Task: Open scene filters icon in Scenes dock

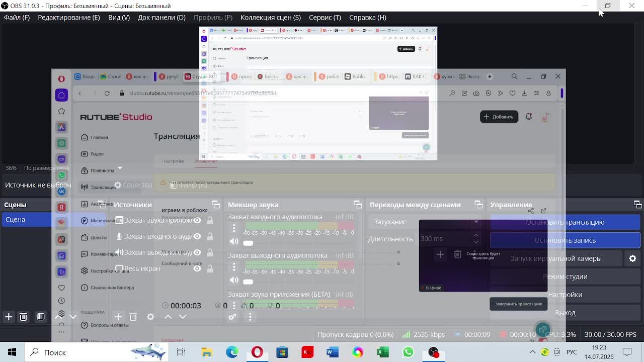Action: click(41, 317)
